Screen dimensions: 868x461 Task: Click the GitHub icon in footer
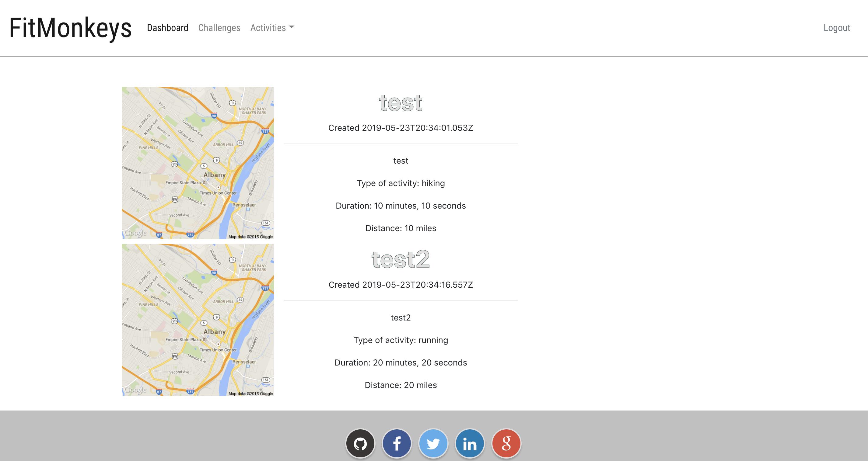[x=360, y=443]
